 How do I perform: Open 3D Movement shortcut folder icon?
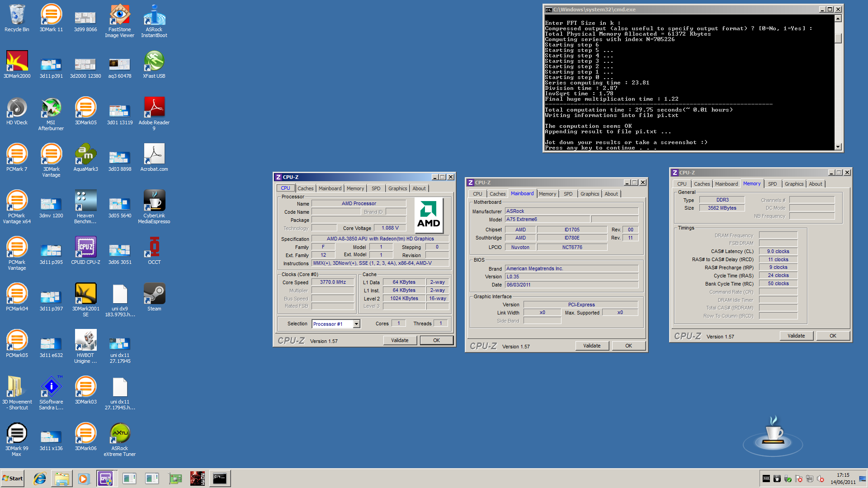pyautogui.click(x=17, y=393)
